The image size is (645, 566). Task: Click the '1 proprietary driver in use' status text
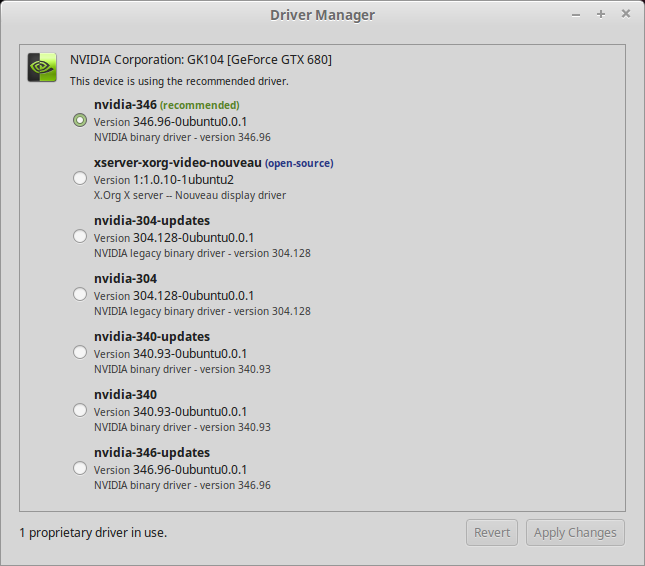point(93,532)
